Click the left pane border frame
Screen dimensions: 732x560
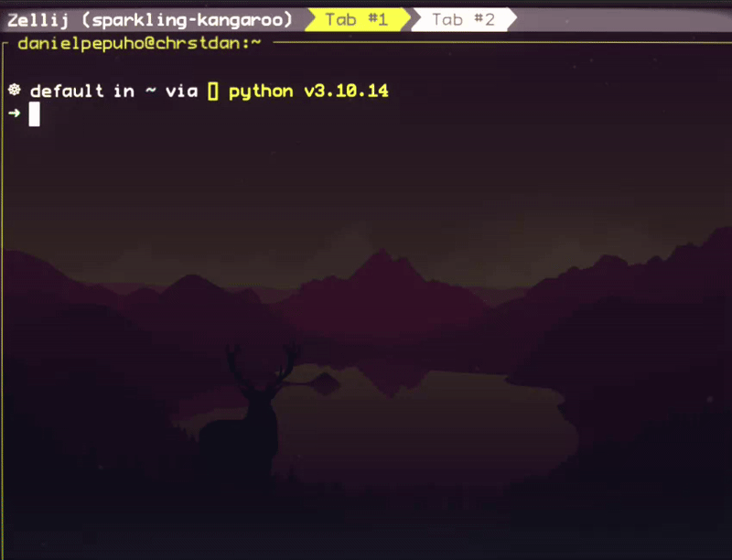coord(5,275)
